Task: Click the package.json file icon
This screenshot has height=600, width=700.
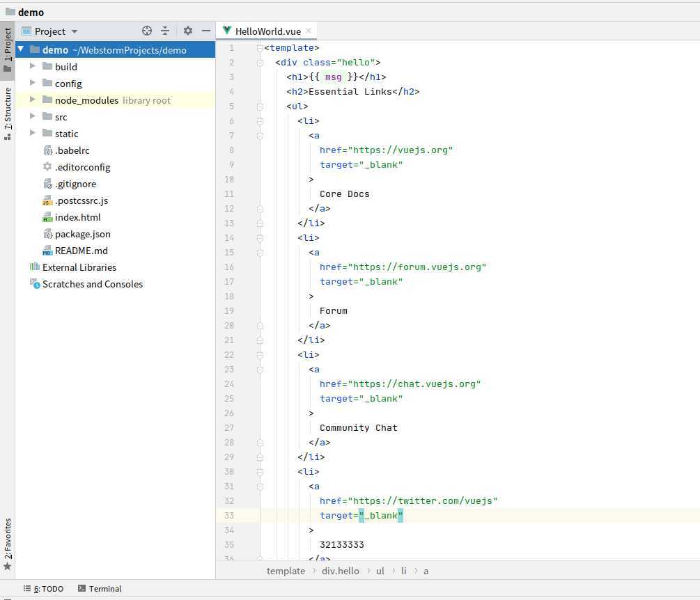Action: point(47,234)
